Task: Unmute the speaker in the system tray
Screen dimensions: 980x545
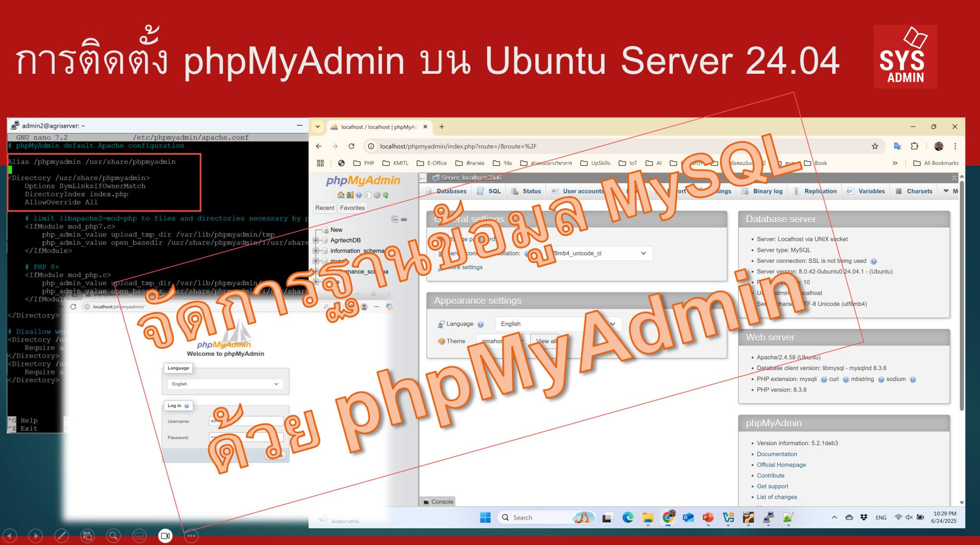Action: [x=909, y=517]
